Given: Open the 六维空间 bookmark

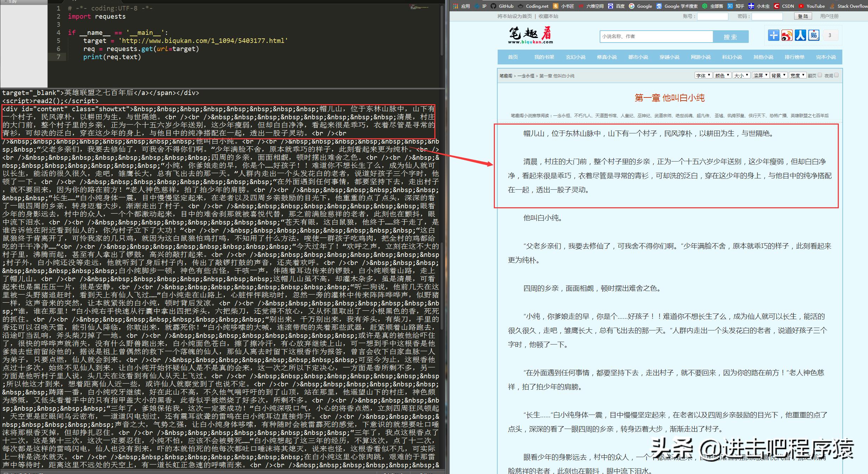Looking at the screenshot, I should point(591,6).
